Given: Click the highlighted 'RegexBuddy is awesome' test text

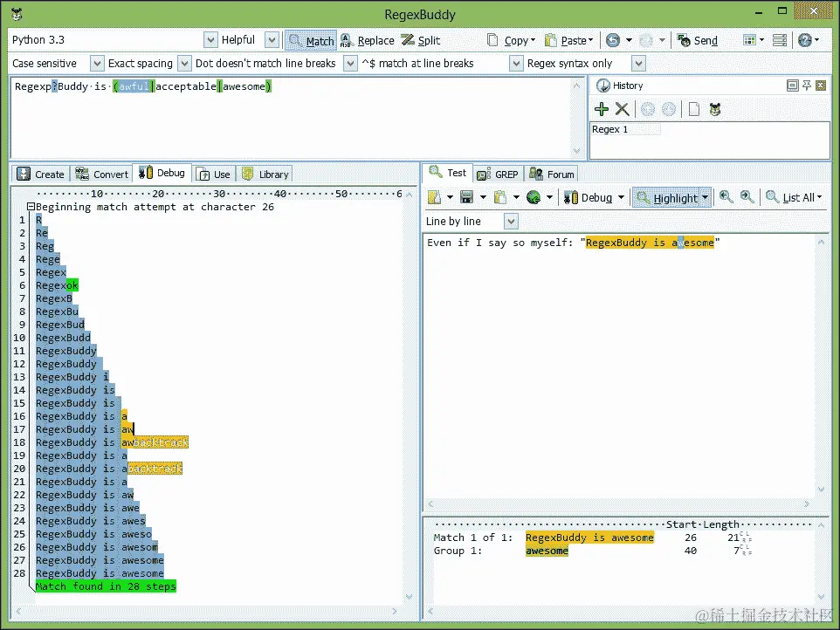Looking at the screenshot, I should [x=650, y=243].
